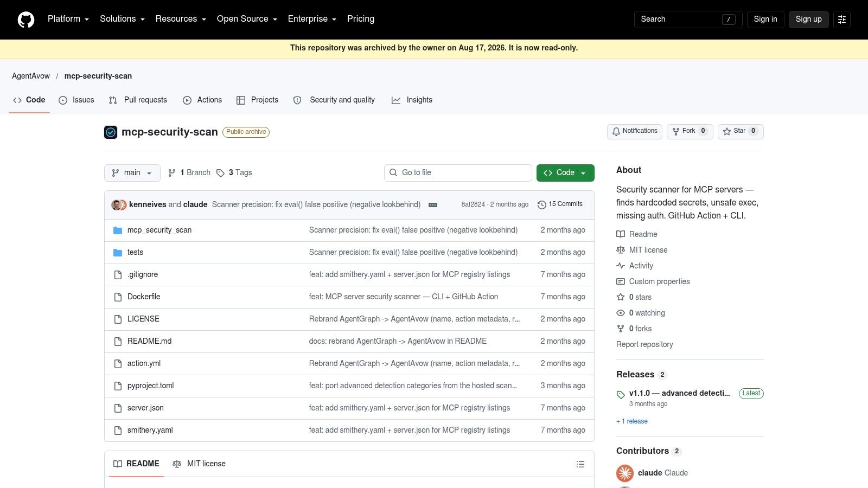Star the repository
Image resolution: width=868 pixels, height=488 pixels.
pos(741,131)
